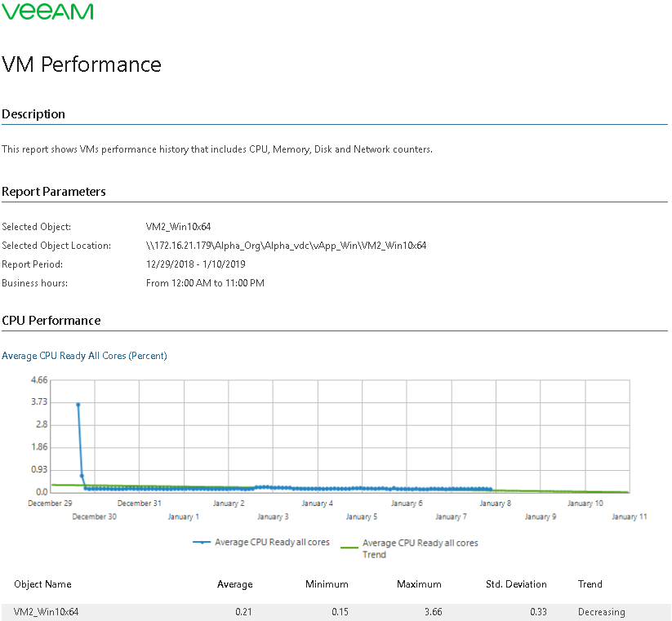The height and width of the screenshot is (621, 672).
Task: Open the Average CPU Ready All Cores link
Action: click(84, 356)
